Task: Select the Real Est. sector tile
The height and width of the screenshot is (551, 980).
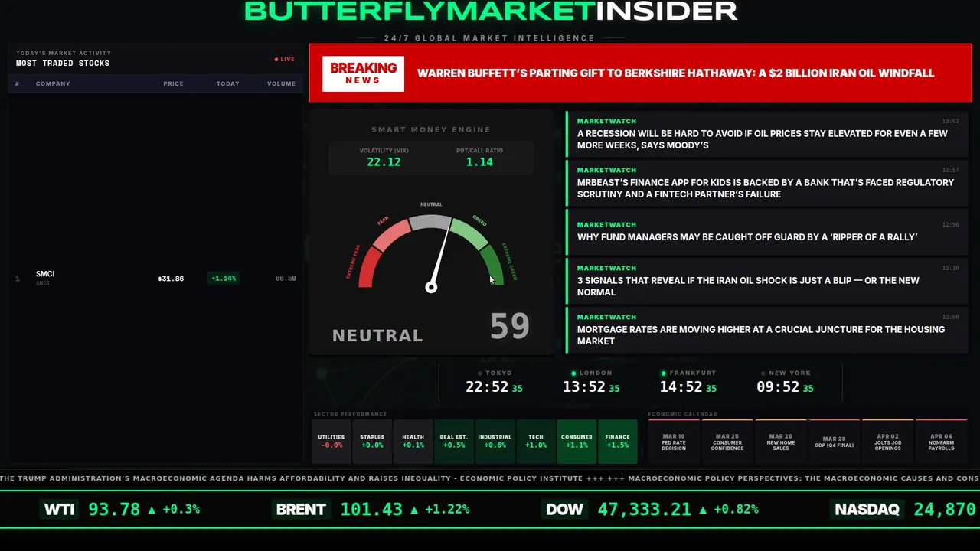Action: click(454, 441)
